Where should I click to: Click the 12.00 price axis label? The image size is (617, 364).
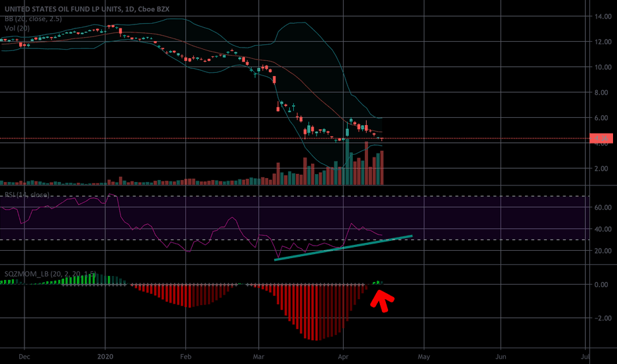click(x=603, y=42)
